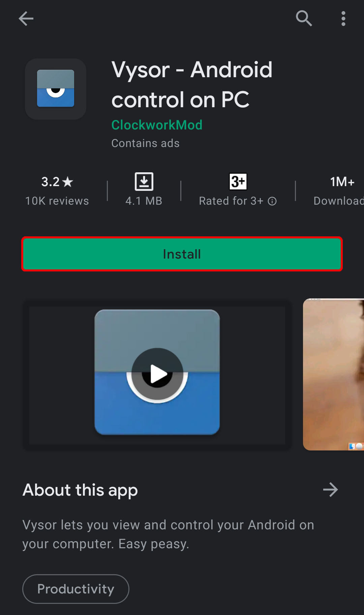Read the Vysor description text
364x615 pixels.
point(168,534)
